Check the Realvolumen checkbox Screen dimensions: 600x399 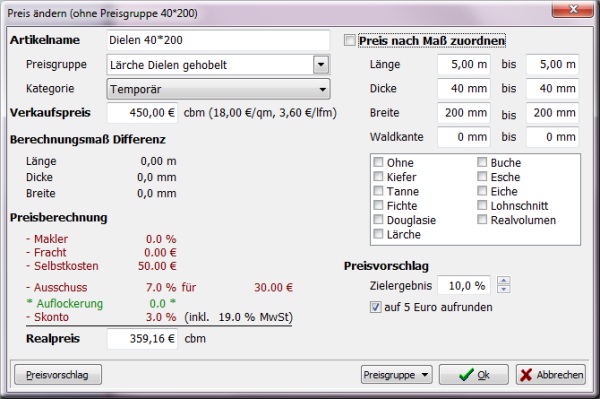[x=482, y=219]
